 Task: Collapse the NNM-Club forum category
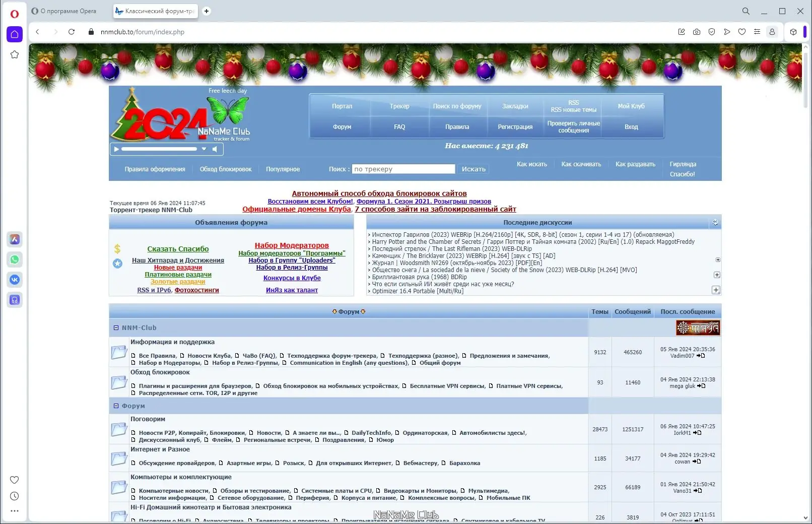tap(116, 327)
